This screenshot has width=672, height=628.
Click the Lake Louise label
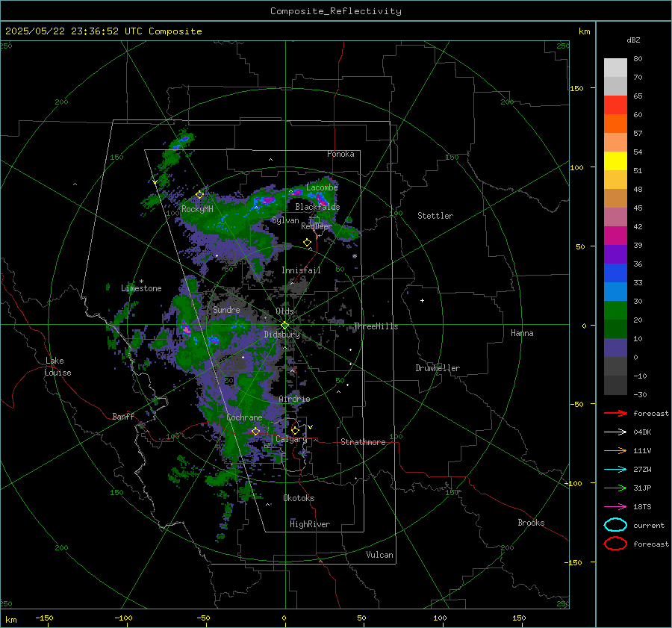click(x=57, y=367)
